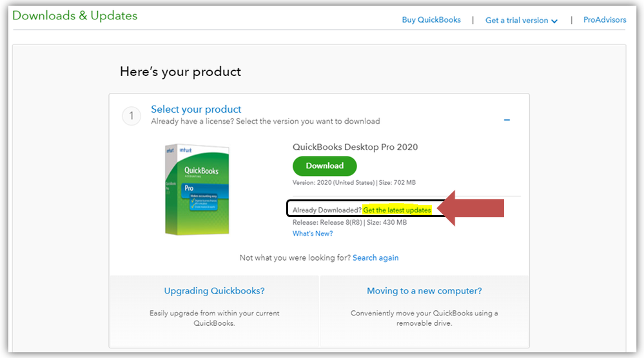The height and width of the screenshot is (358, 644).
Task: Click the Version: 2020 (United States) text
Action: pyautogui.click(x=333, y=182)
